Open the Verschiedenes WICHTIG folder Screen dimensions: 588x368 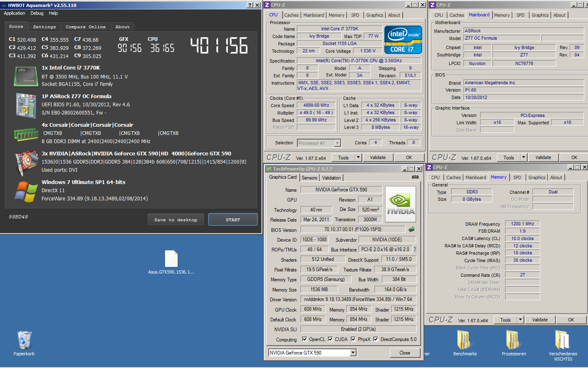563,346
